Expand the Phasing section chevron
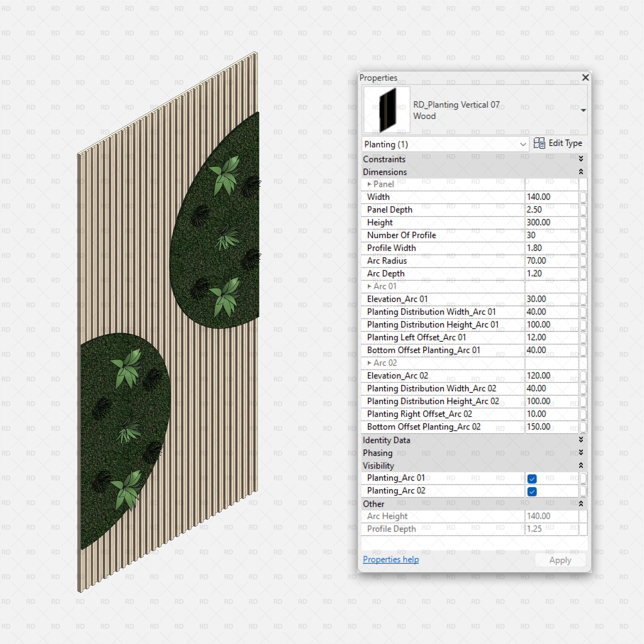The image size is (644, 644). tap(581, 452)
